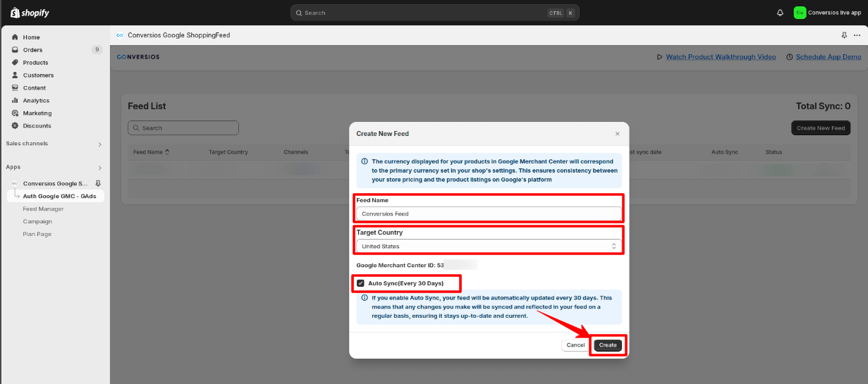Click the Analytics chart icon
This screenshot has height=384, width=868.
(x=15, y=101)
